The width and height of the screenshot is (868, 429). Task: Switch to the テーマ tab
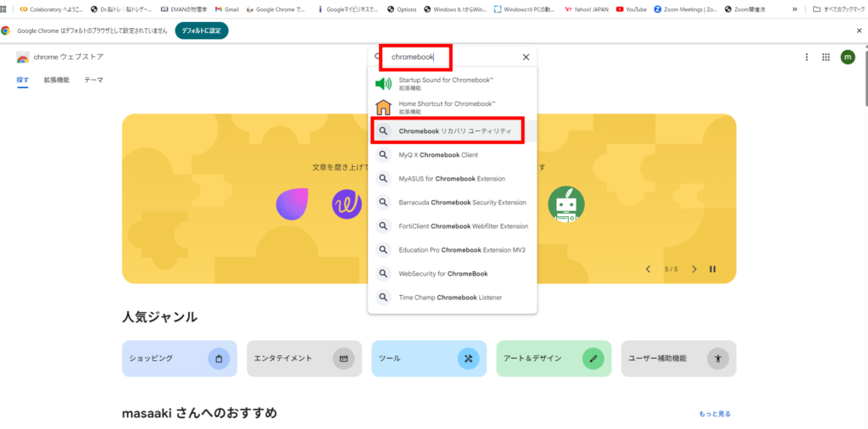(x=93, y=80)
